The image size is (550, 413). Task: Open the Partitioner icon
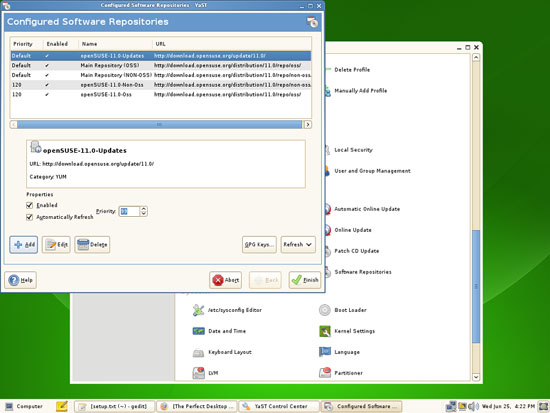pyautogui.click(x=325, y=372)
